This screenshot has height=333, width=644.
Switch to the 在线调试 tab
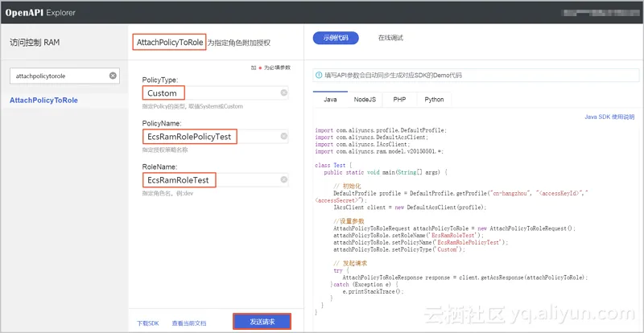click(390, 38)
